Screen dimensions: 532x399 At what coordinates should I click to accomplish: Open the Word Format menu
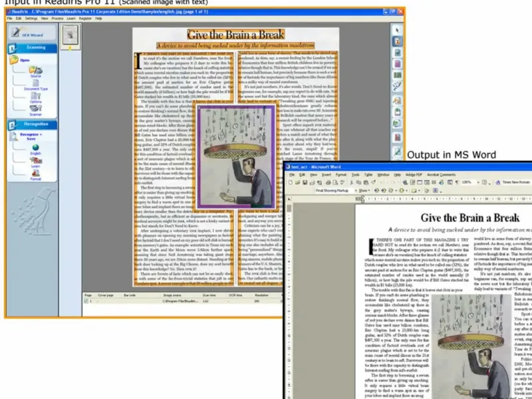coord(341,175)
